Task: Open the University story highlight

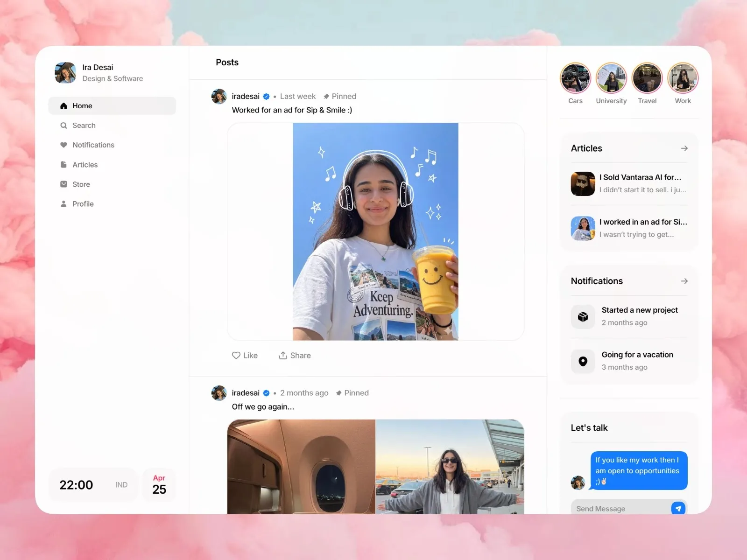Action: (611, 78)
